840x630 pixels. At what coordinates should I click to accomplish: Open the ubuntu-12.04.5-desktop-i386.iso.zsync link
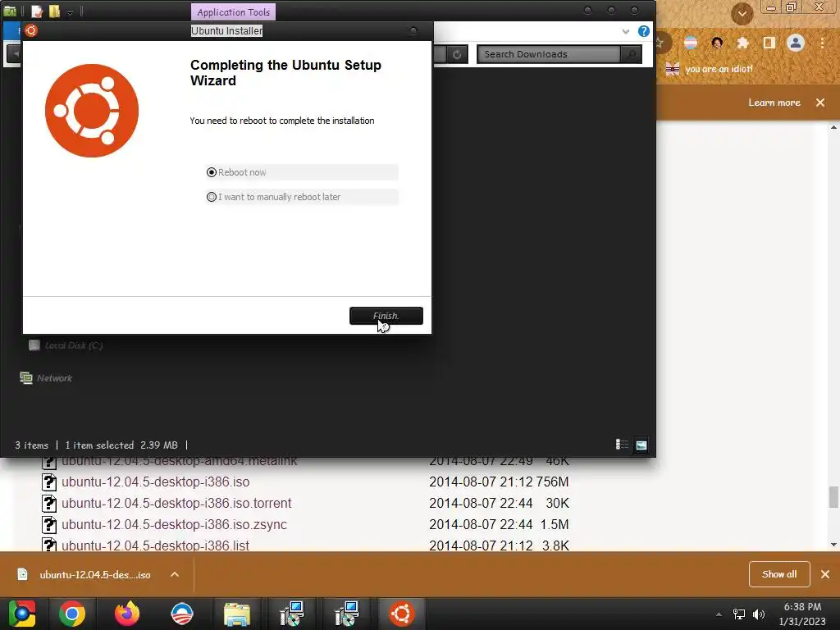[174, 524]
